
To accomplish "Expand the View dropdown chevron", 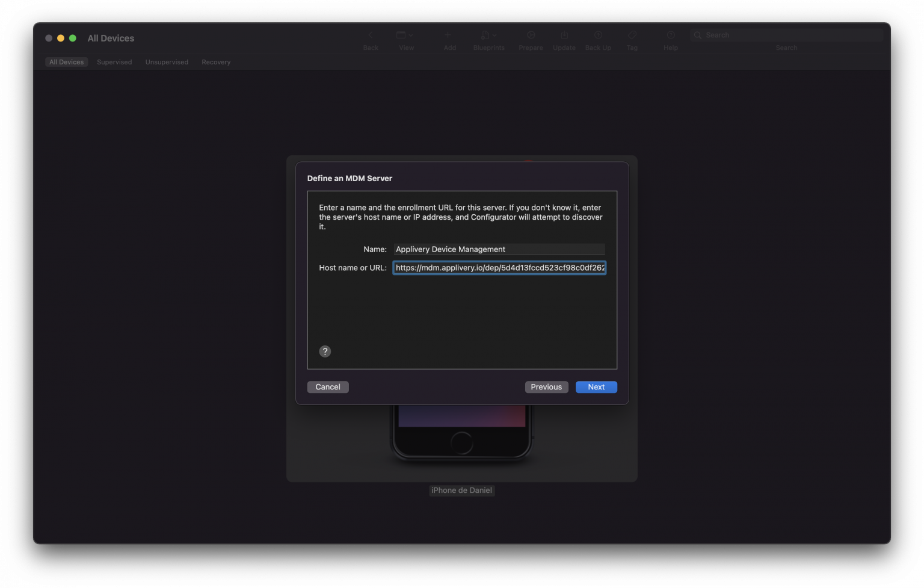I will (410, 35).
